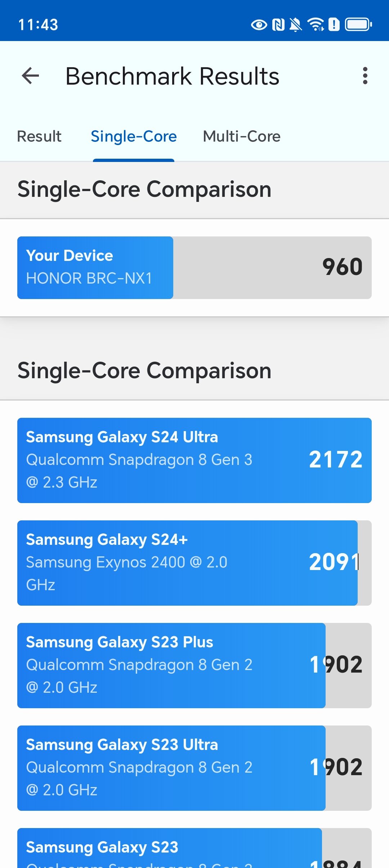Tap the 960 score on your device

point(342,267)
